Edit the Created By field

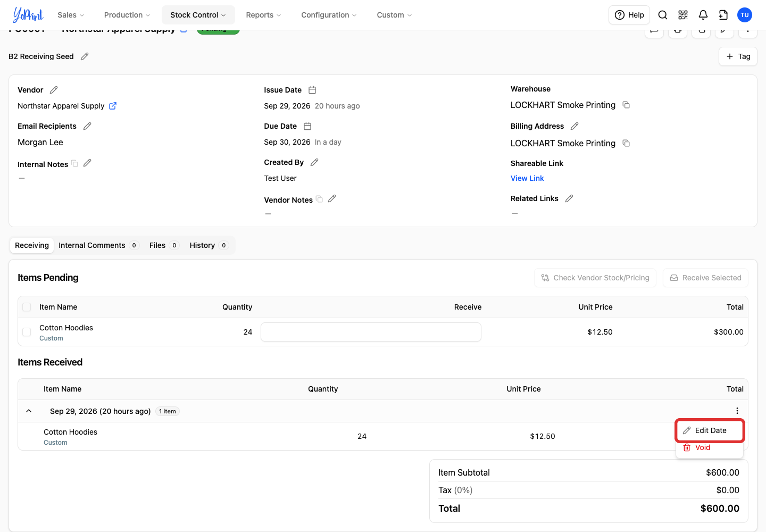click(314, 162)
